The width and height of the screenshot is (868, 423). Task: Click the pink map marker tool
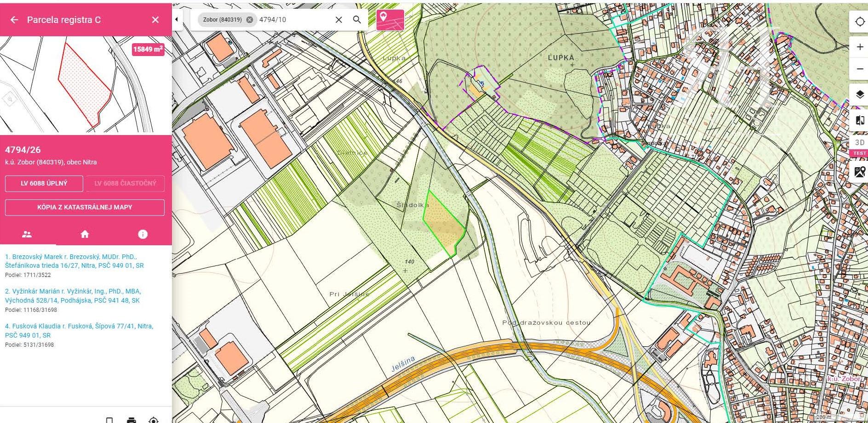[390, 20]
